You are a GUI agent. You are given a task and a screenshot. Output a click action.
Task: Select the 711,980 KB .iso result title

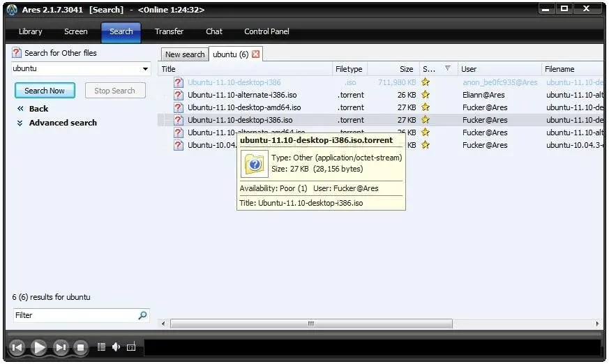234,82
